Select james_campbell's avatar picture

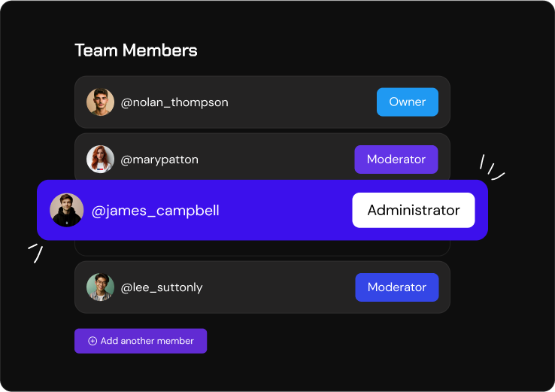[67, 211]
